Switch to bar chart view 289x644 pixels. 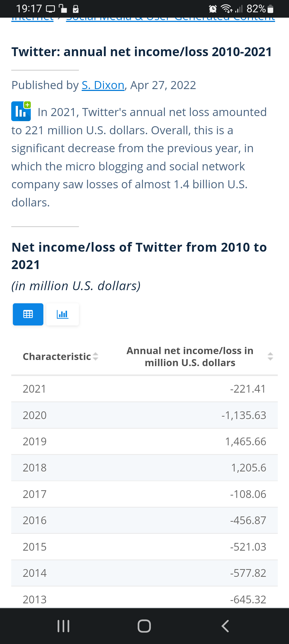[63, 314]
